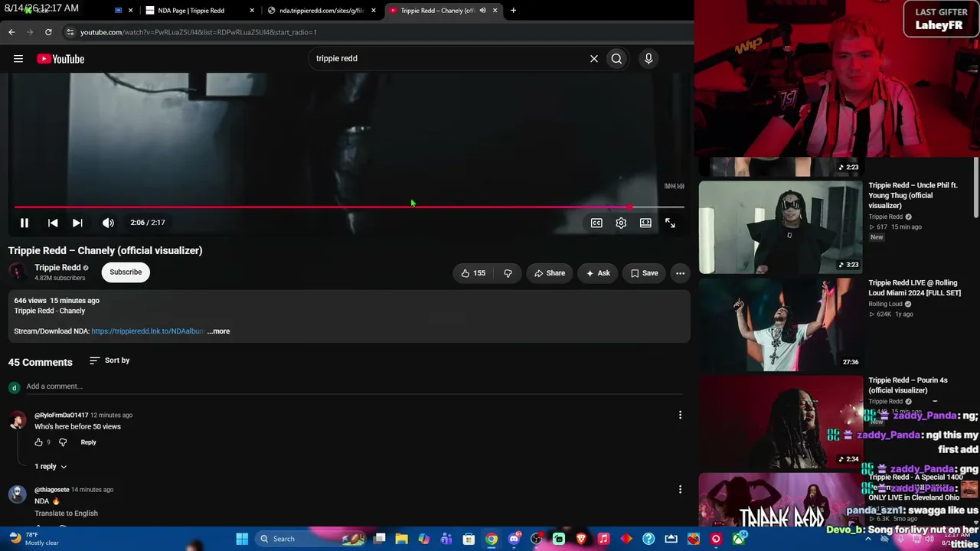Open the Pourin 4s visualizer thumbnail
Screen dimensions: 980x551
pyautogui.click(x=780, y=422)
